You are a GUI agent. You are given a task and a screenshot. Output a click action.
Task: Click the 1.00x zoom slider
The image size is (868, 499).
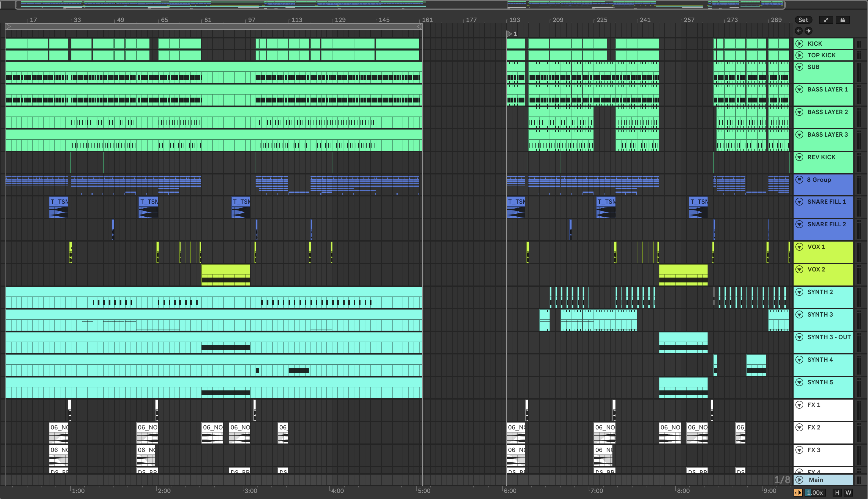815,493
